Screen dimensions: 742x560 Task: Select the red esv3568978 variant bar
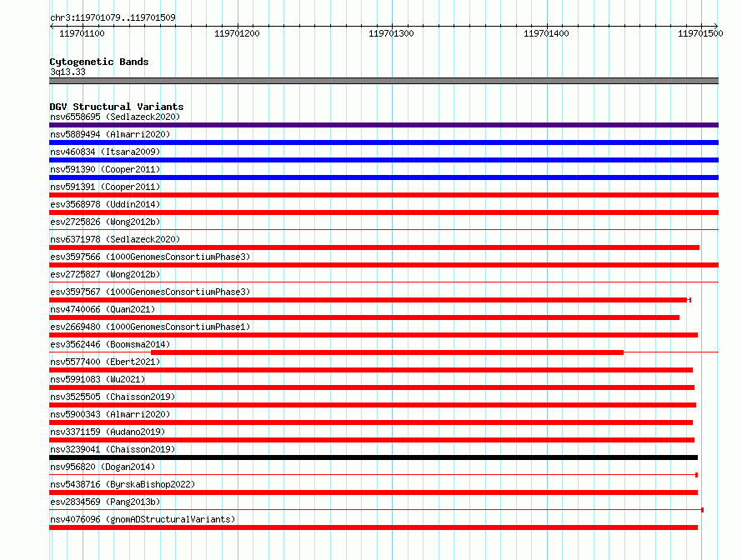click(x=384, y=212)
